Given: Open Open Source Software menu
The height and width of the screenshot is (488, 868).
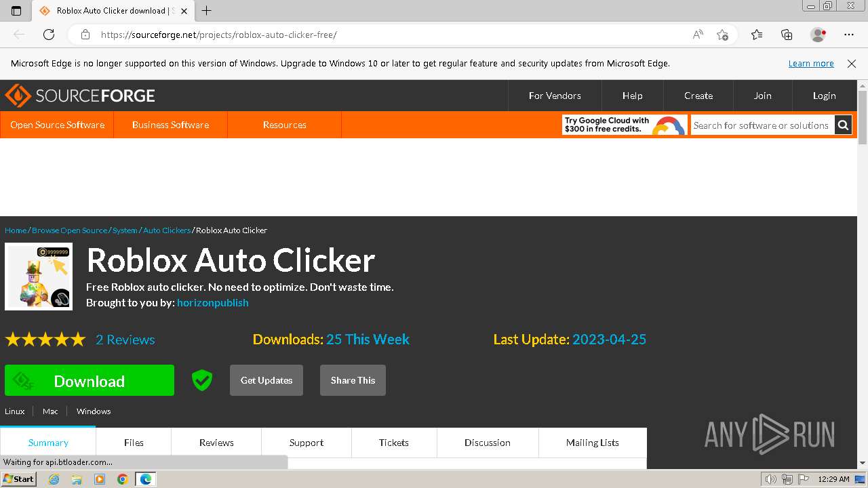Looking at the screenshot, I should pos(57,125).
